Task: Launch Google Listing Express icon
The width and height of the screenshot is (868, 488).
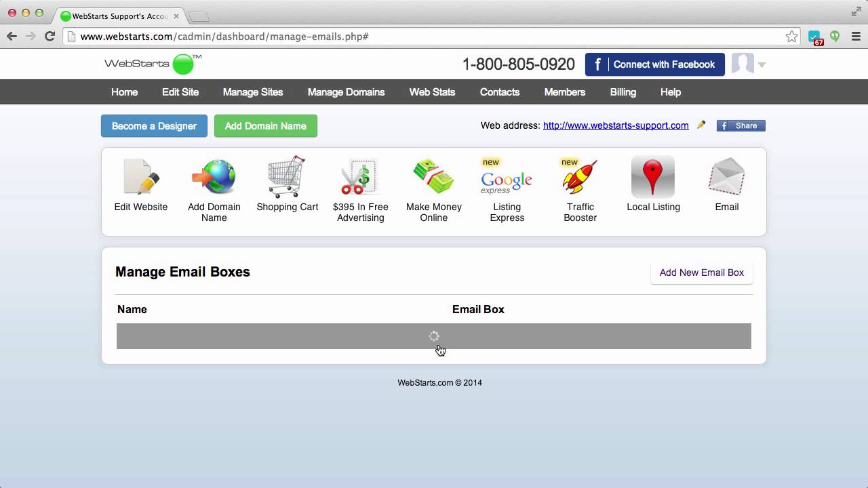Action: point(507,177)
